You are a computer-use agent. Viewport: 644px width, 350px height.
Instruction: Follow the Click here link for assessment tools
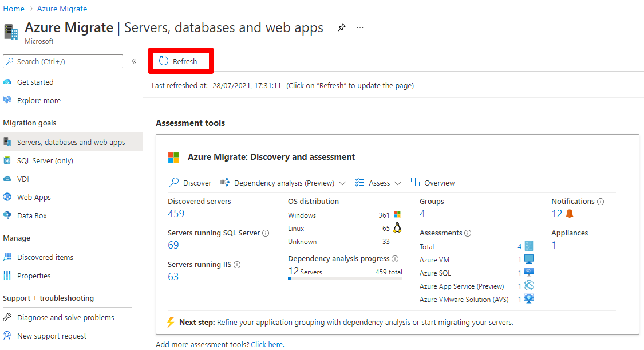click(x=267, y=344)
